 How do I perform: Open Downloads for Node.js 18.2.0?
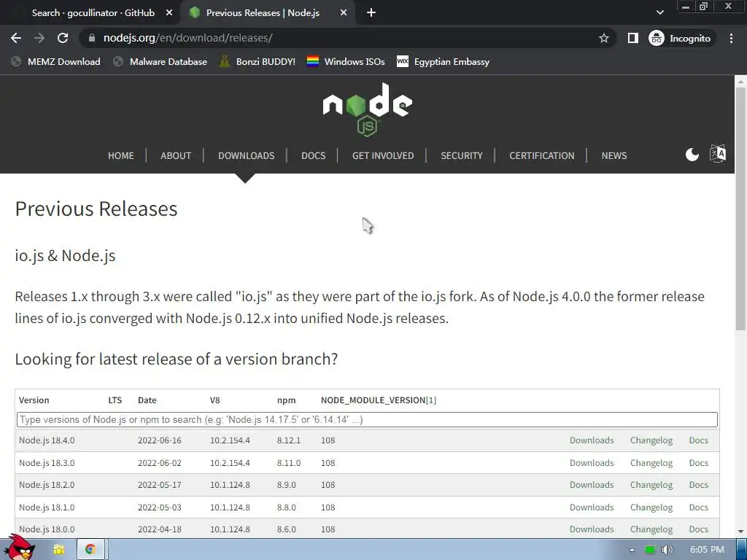coord(592,485)
